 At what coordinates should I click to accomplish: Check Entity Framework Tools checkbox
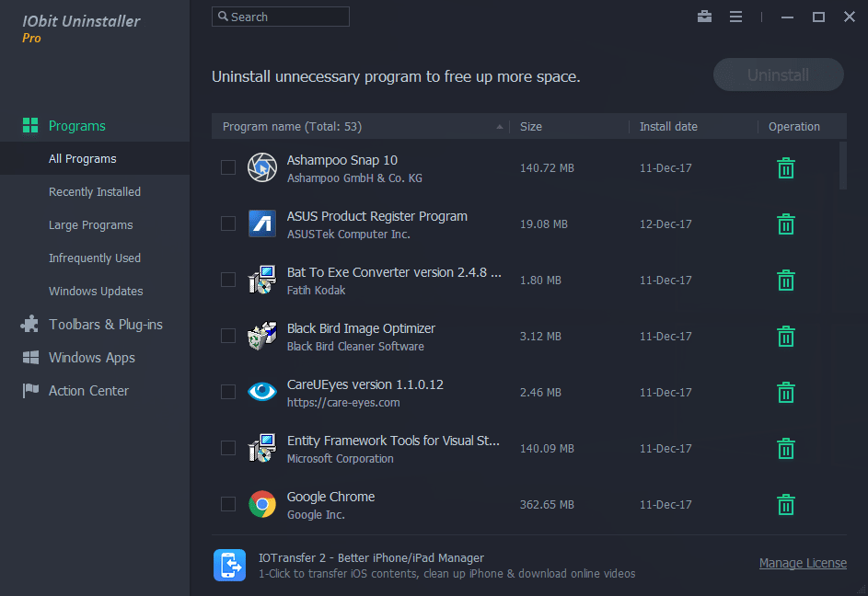(228, 448)
